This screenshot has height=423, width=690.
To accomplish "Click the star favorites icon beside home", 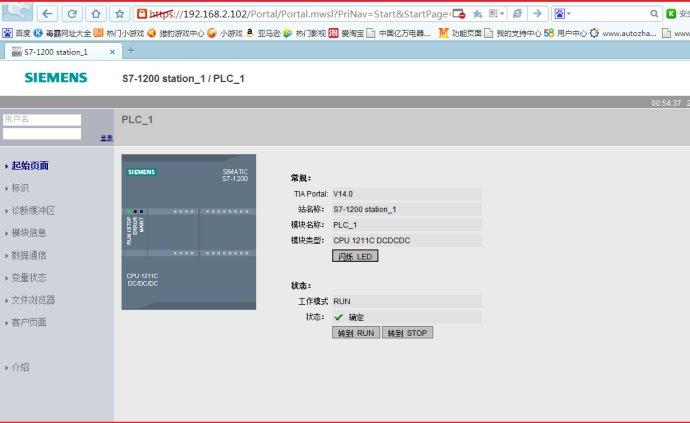I will coord(120,14).
